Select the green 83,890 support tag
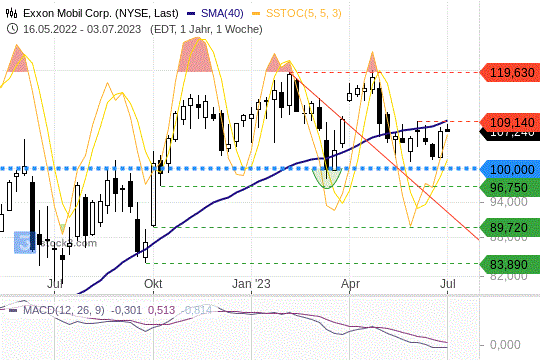The width and height of the screenshot is (540, 360). (509, 264)
